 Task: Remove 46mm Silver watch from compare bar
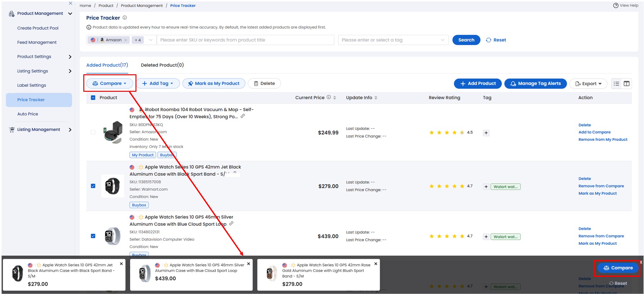[x=248, y=264]
